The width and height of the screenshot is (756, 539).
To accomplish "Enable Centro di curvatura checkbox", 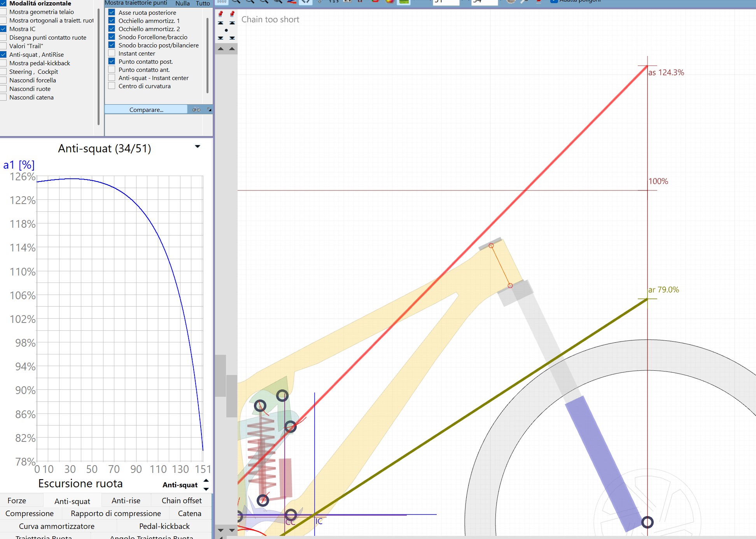I will [x=112, y=86].
